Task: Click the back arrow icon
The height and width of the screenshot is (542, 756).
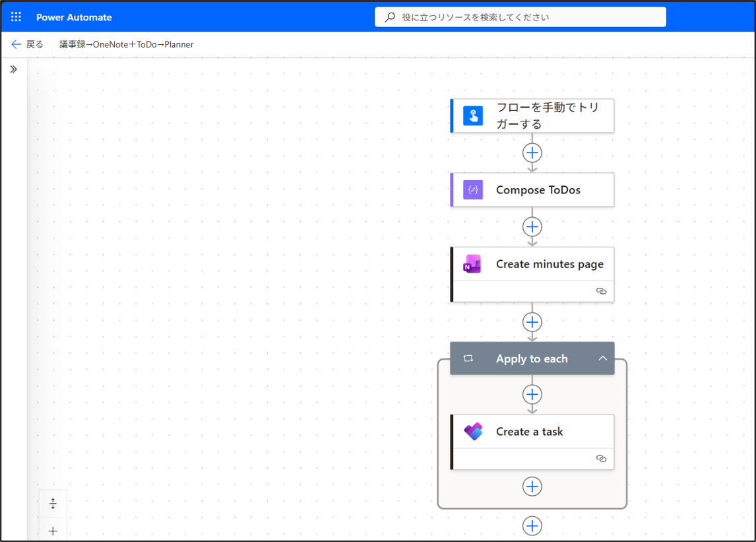Action: 16,44
